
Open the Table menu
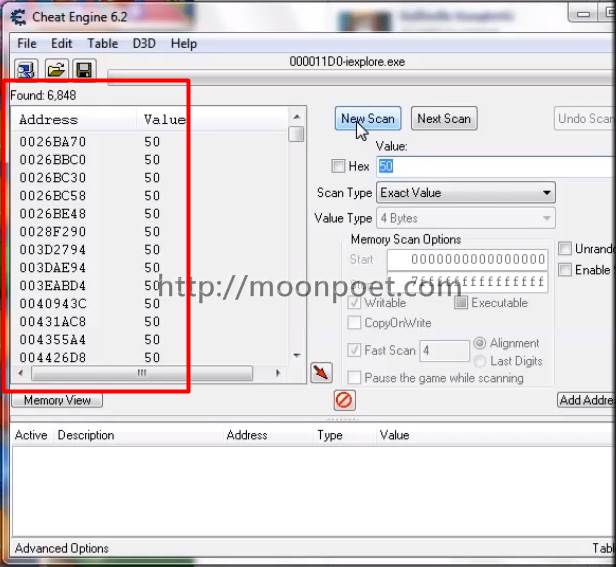[102, 44]
